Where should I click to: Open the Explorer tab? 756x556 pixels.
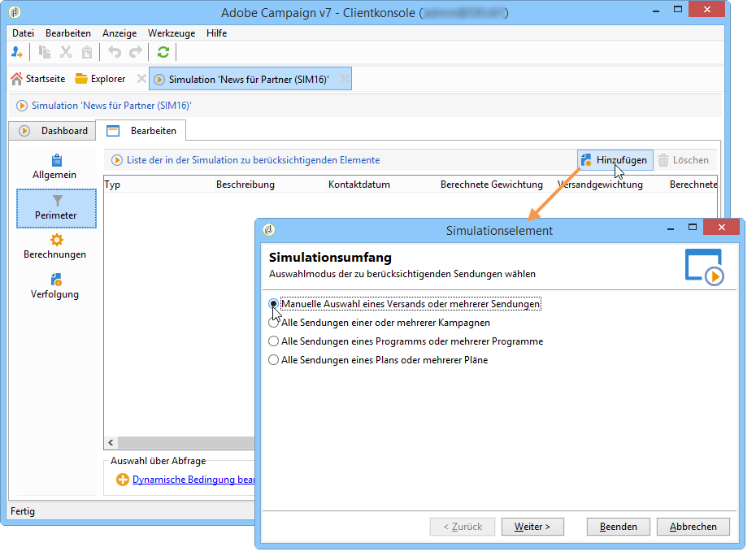pyautogui.click(x=100, y=79)
